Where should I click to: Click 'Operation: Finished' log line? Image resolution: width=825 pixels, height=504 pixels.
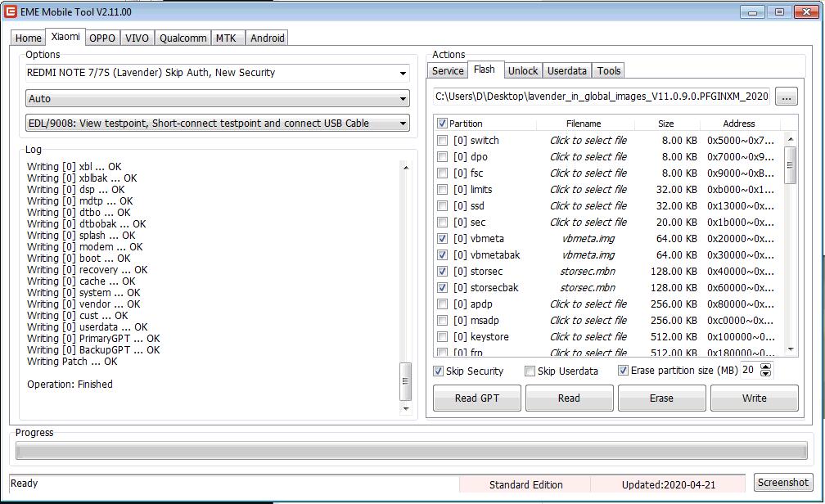coord(70,384)
